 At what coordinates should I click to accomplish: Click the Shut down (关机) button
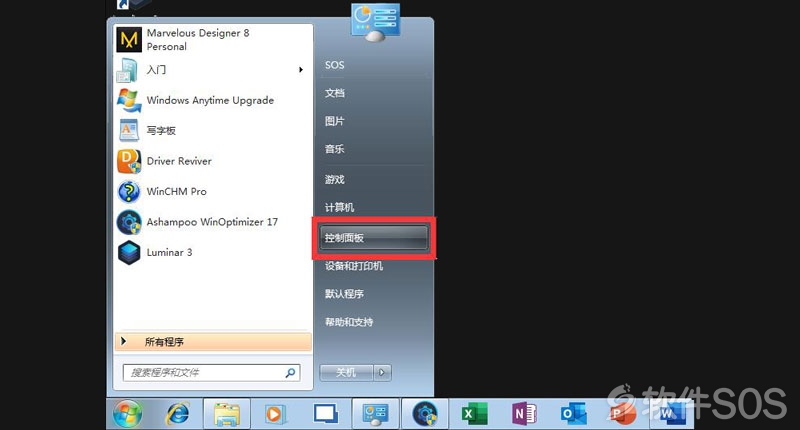346,373
